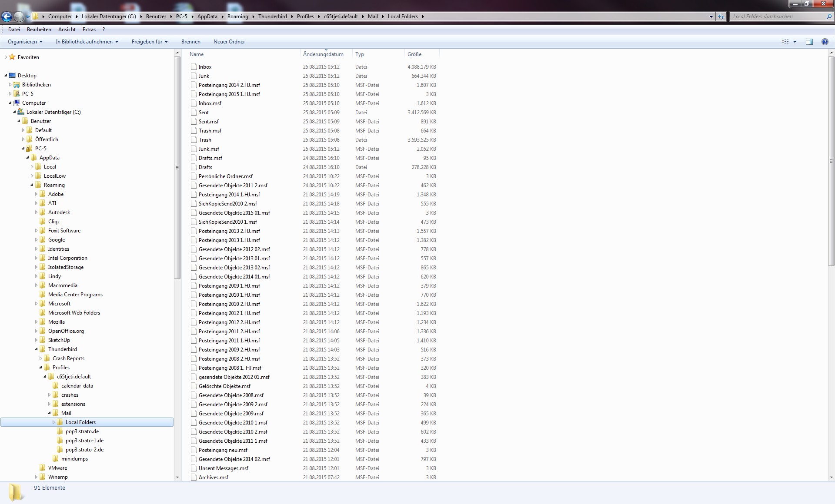This screenshot has width=835, height=504.
Task: Click the Brennen toolbar button
Action: tap(191, 42)
